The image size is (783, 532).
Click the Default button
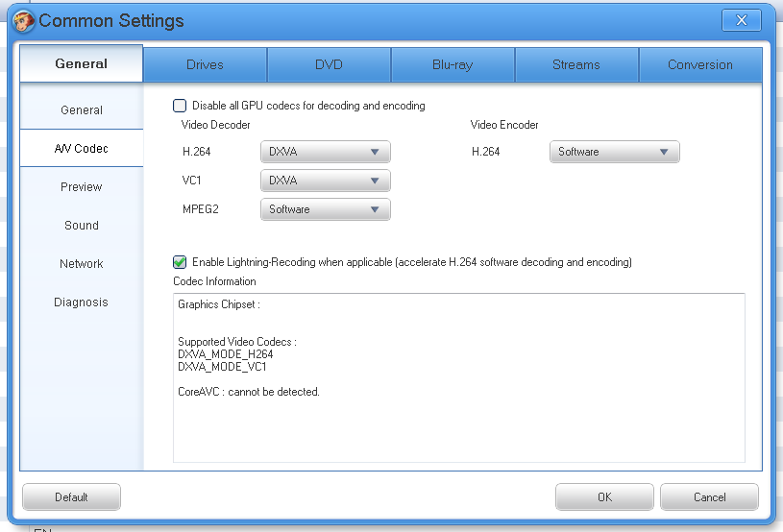[71, 497]
